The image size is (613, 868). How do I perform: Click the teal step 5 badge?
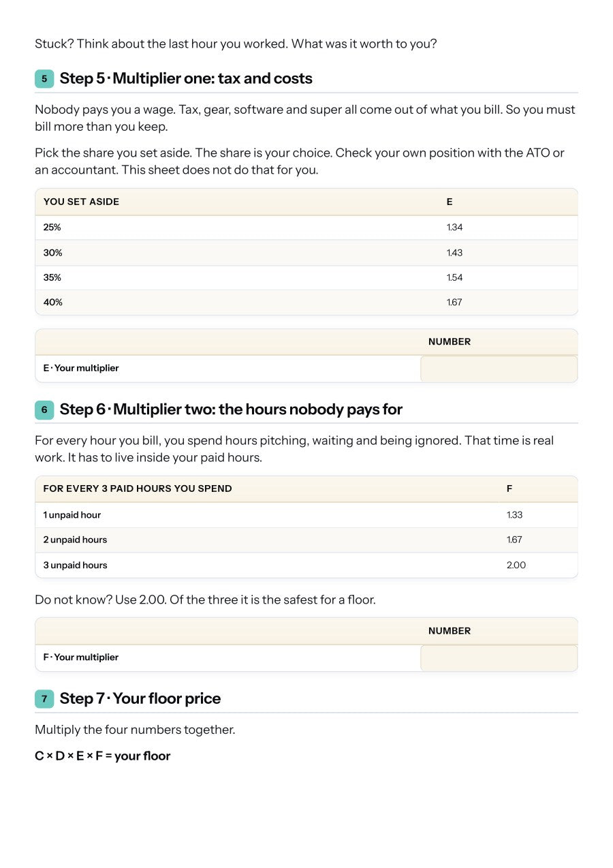44,79
